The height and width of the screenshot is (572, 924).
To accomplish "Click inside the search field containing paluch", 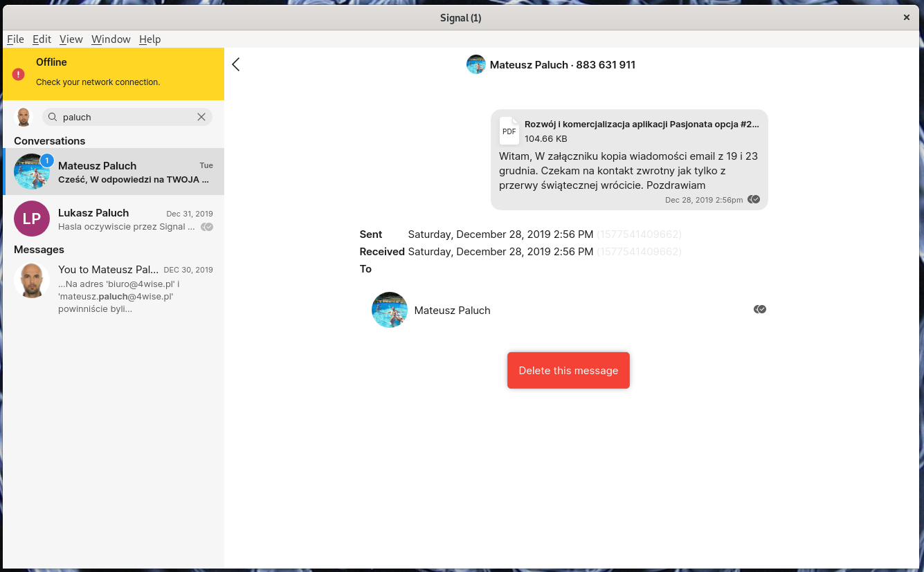I will (x=127, y=117).
